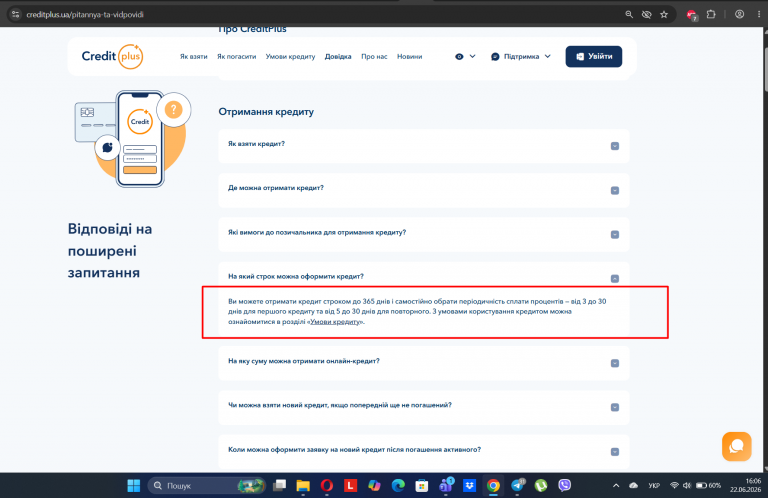Click the crossed-eye icon in address bar

[647, 15]
